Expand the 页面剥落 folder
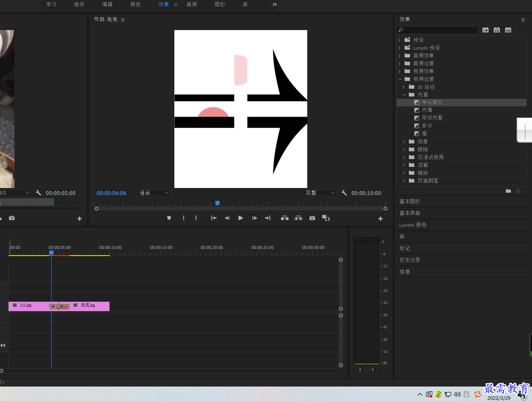532x401 pixels. (404, 181)
